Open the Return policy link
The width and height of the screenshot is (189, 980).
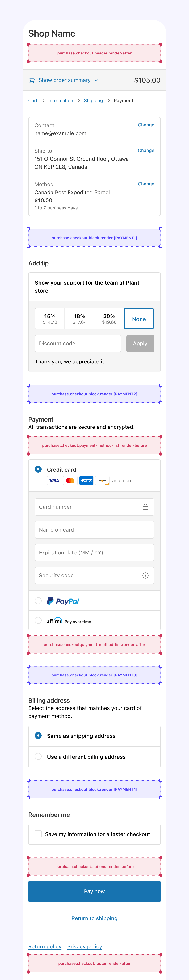click(x=45, y=946)
